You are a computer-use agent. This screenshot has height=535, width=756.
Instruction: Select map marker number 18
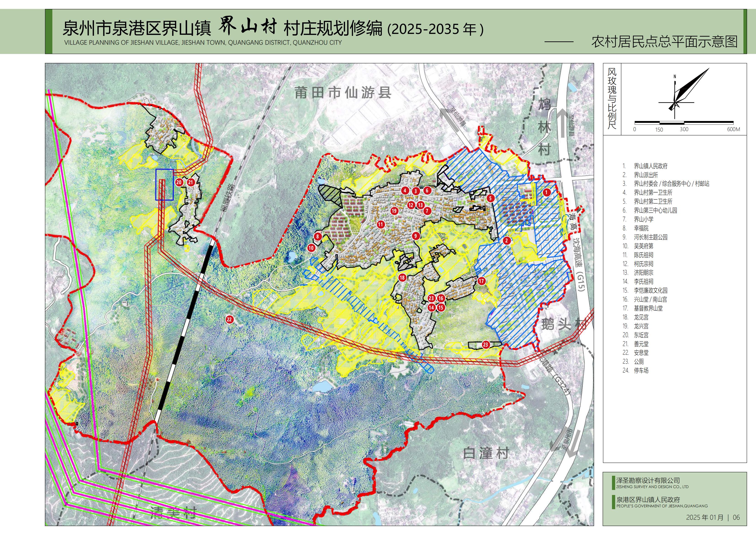402,278
